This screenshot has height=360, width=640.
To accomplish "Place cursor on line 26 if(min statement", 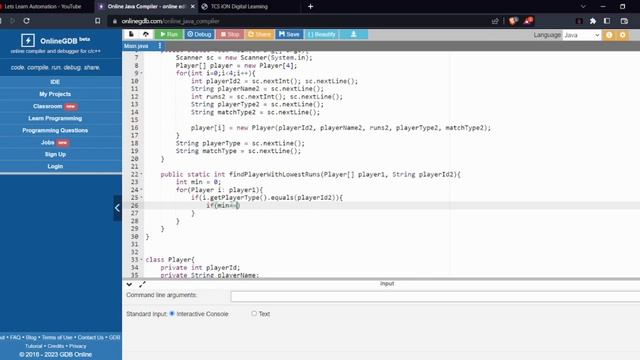I will [223, 205].
